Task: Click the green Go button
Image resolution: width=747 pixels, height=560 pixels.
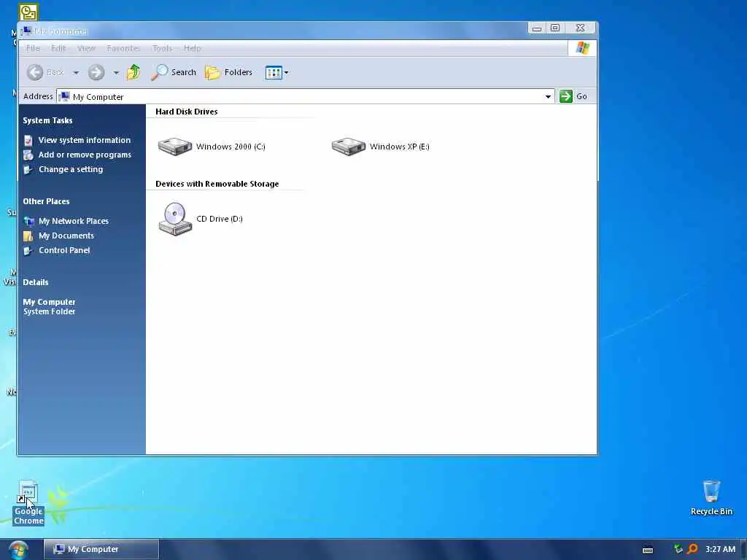Action: [x=573, y=96]
